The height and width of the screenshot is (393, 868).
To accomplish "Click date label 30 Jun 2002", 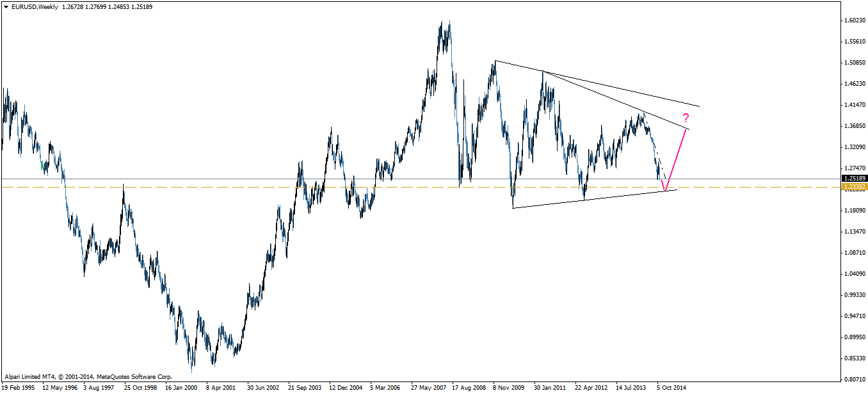I will click(x=264, y=388).
